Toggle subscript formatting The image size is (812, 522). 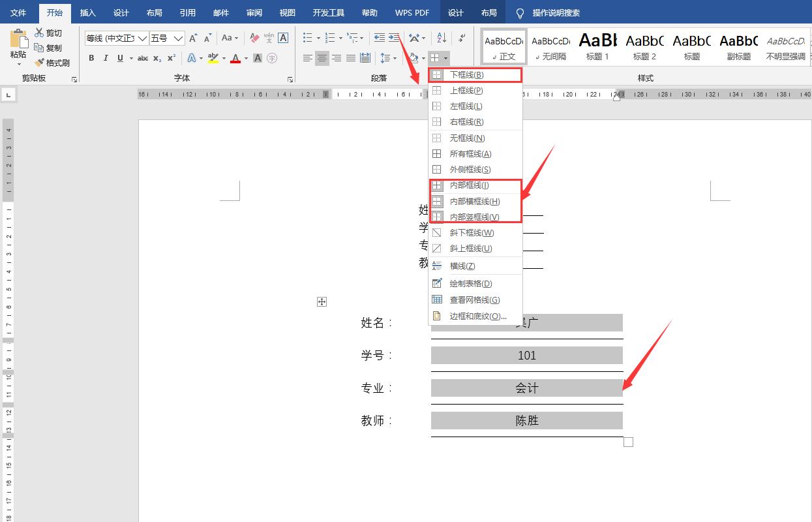click(x=157, y=58)
